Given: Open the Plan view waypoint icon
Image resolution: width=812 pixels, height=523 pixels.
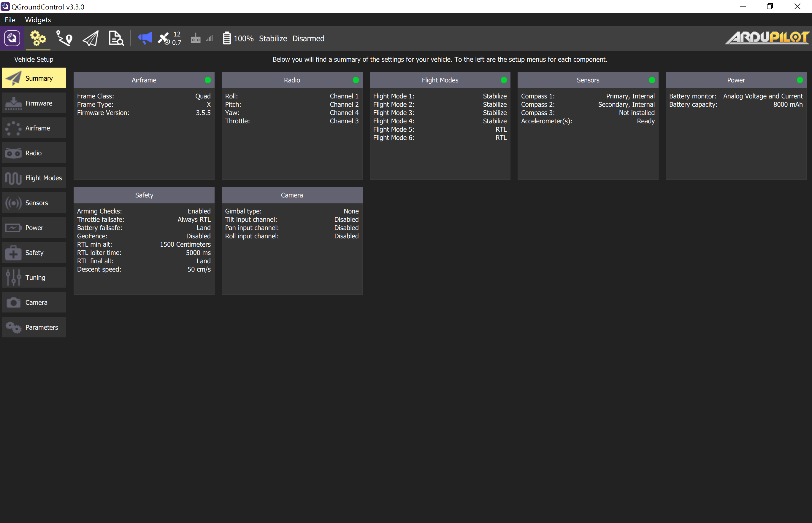Looking at the screenshot, I should tap(64, 38).
